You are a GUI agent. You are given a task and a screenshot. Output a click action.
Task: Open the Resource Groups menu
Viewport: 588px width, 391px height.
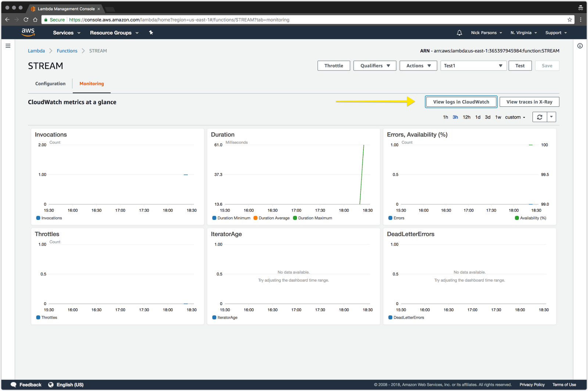[114, 33]
